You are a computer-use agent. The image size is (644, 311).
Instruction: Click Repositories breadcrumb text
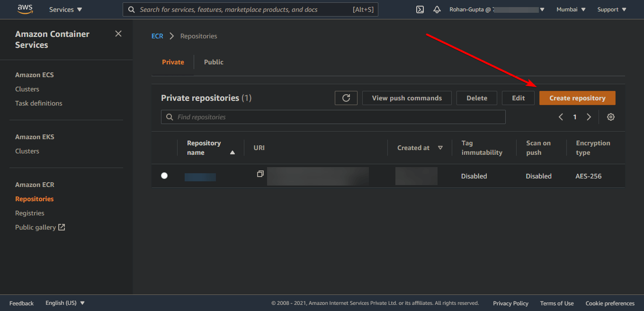[199, 36]
